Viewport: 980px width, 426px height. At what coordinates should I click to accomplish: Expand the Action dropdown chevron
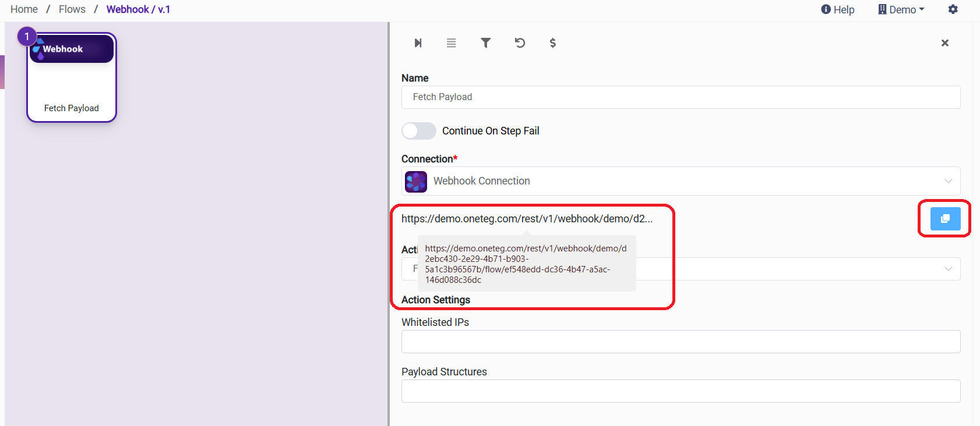(x=948, y=269)
